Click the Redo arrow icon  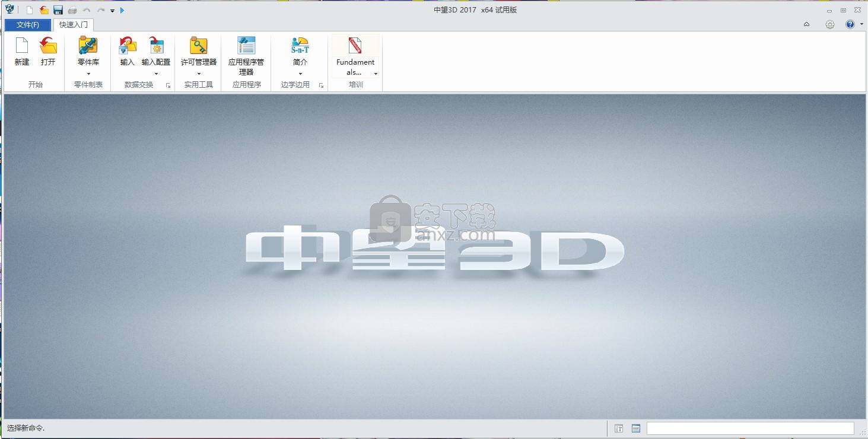coord(101,10)
